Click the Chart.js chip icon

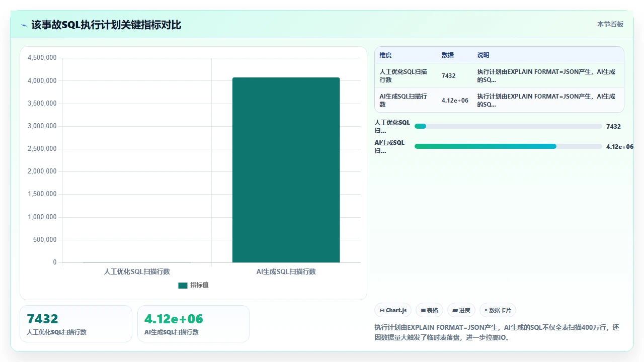382,311
